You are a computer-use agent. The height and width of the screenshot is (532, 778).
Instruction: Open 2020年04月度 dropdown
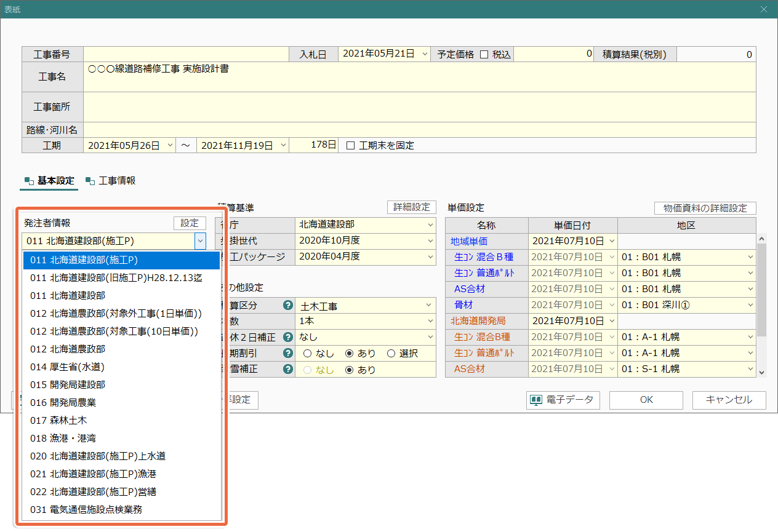(430, 256)
